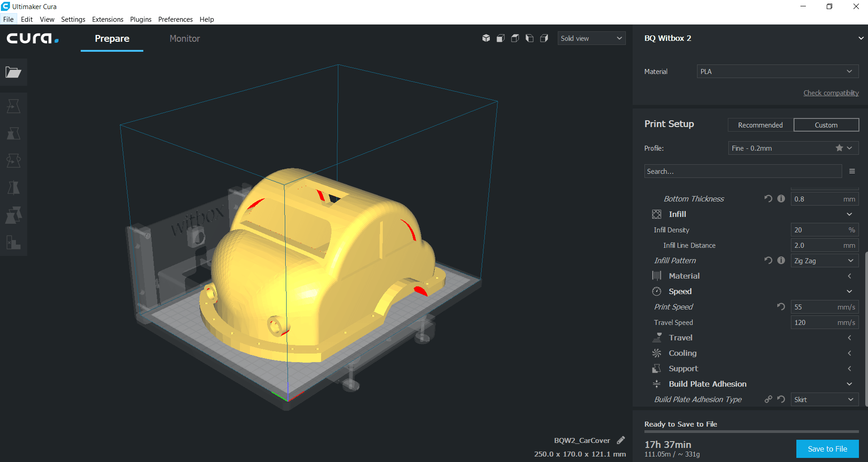Viewport: 868px width, 462px height.
Task: Open the Preferences menu
Action: 176,19
